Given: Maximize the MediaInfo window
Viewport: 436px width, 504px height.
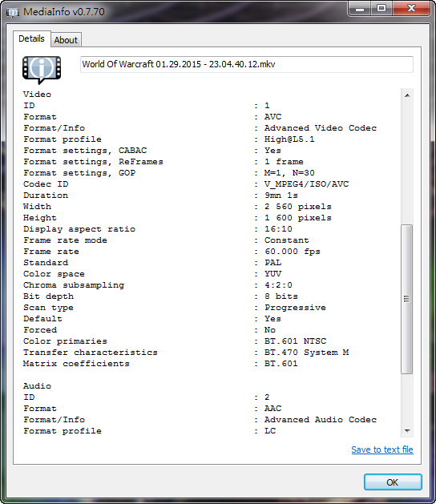Looking at the screenshot, I should coord(381,9).
